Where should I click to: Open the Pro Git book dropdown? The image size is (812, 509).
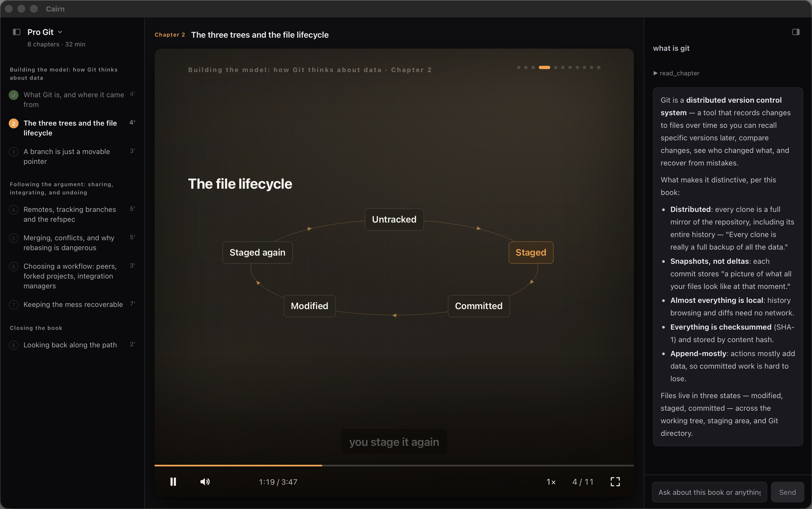pyautogui.click(x=45, y=32)
